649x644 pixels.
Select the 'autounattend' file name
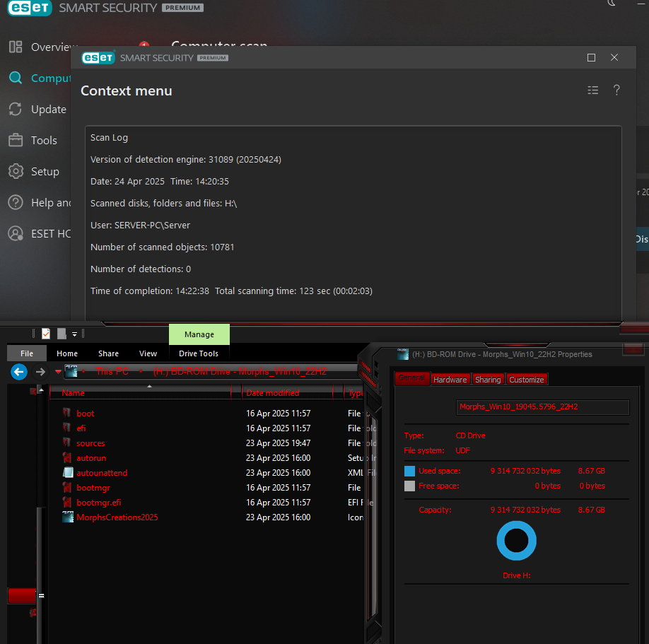pyautogui.click(x=102, y=473)
